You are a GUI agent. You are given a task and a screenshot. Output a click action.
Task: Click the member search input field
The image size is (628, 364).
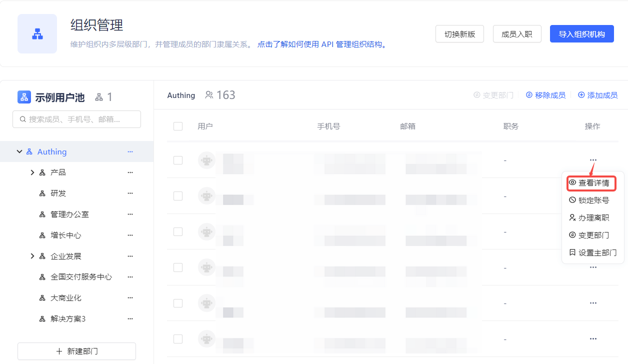click(77, 119)
